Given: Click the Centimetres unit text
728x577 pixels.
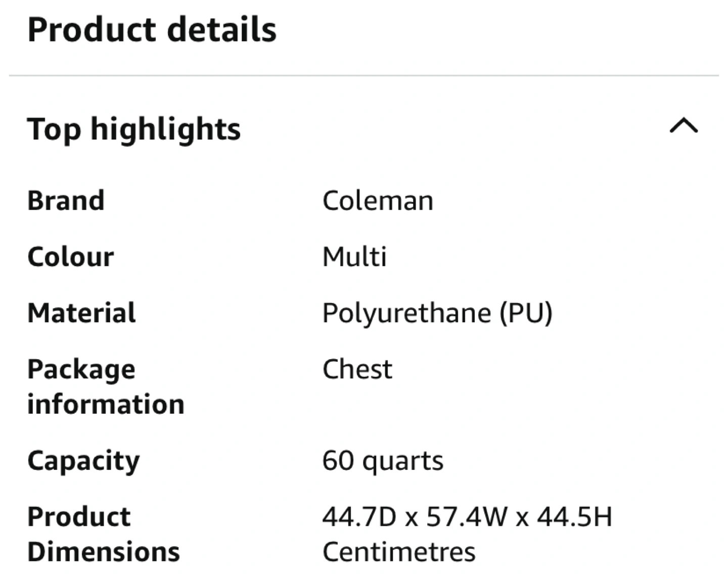Looking at the screenshot, I should click(x=399, y=552).
